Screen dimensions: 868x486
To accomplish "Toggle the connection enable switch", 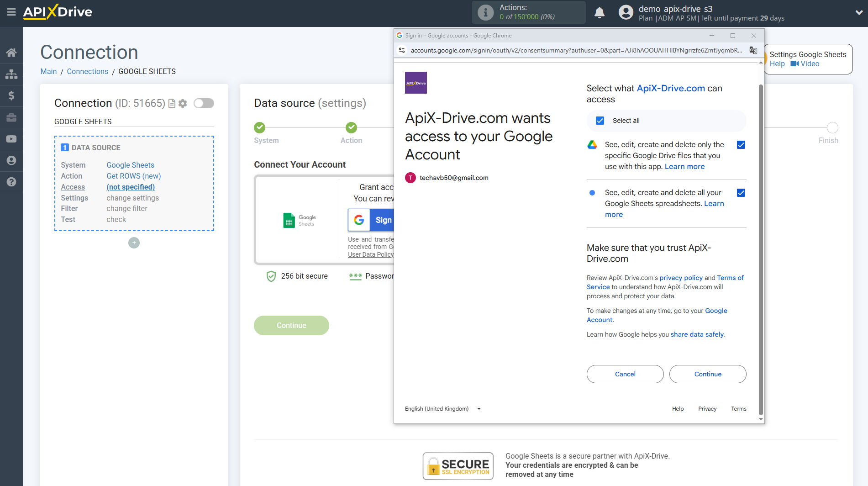I will point(204,103).
